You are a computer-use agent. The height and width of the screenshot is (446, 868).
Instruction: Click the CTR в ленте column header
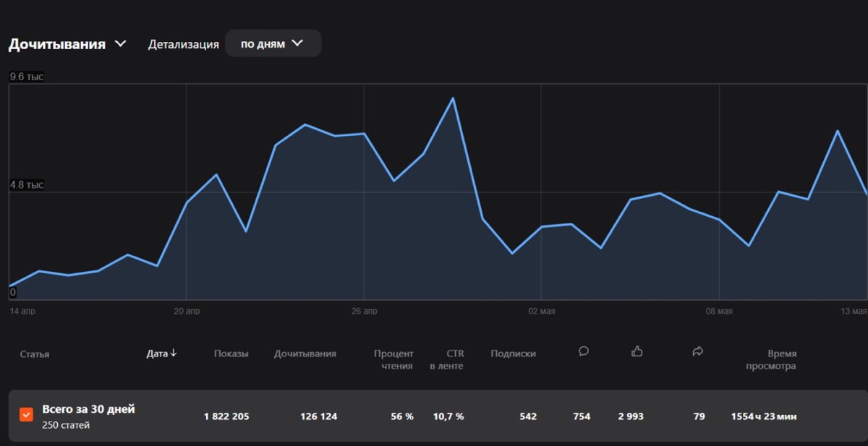coord(446,359)
